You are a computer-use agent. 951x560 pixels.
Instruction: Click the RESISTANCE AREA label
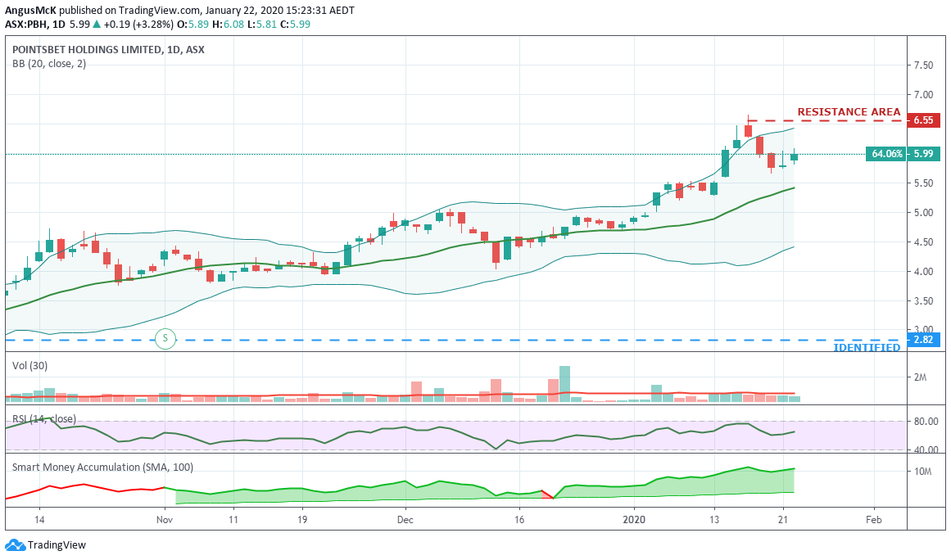(849, 112)
